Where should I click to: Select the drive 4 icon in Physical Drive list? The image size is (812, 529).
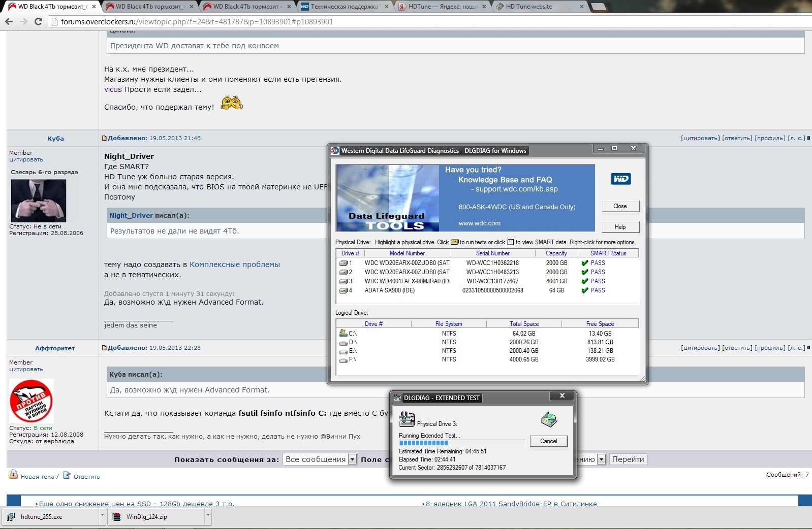point(343,290)
